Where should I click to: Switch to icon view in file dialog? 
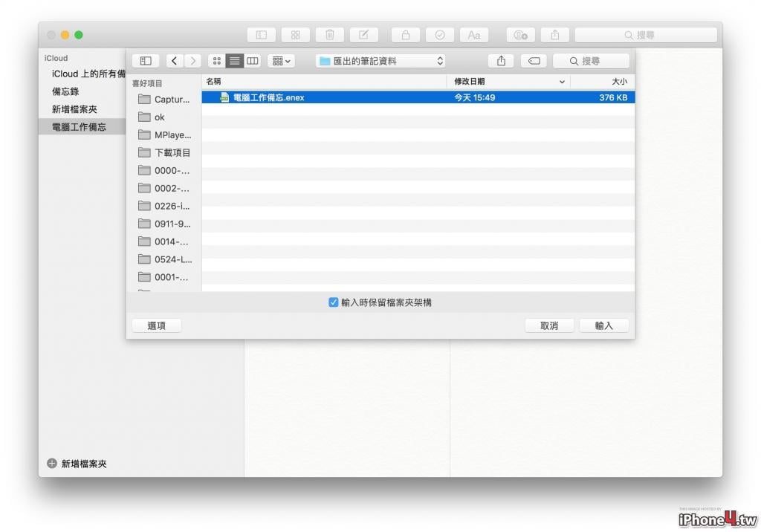click(x=216, y=61)
